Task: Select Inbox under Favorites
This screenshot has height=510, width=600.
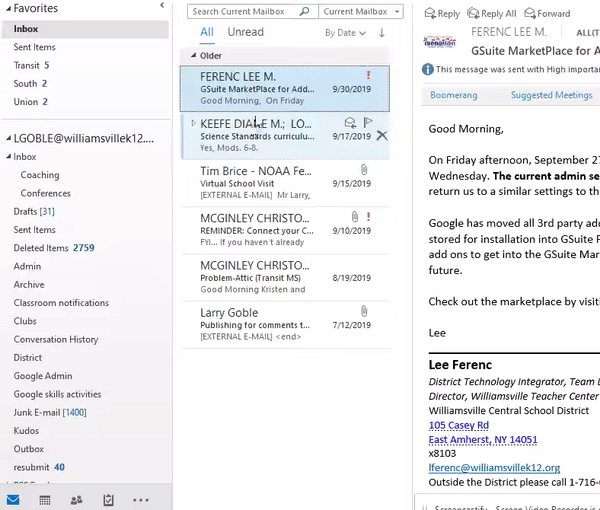Action: pos(85,29)
